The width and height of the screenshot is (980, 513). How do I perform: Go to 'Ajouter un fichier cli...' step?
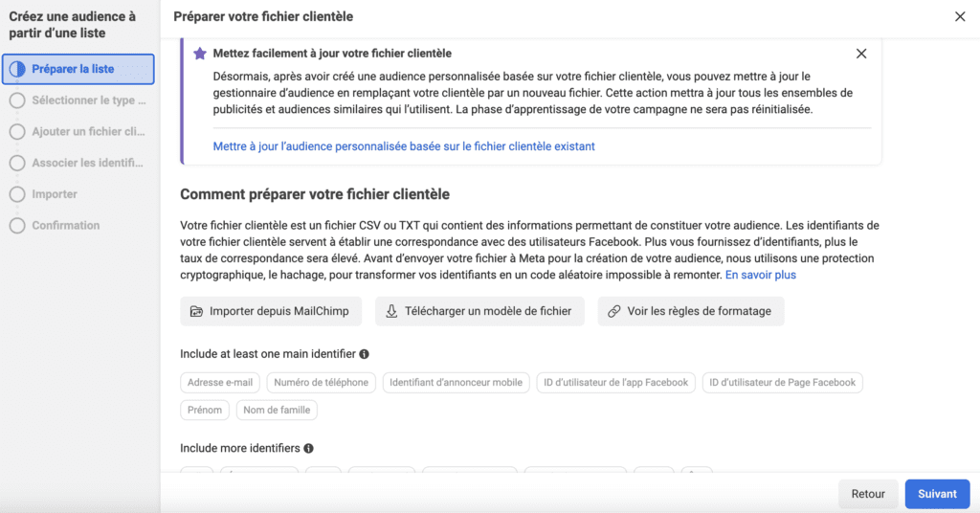click(88, 132)
